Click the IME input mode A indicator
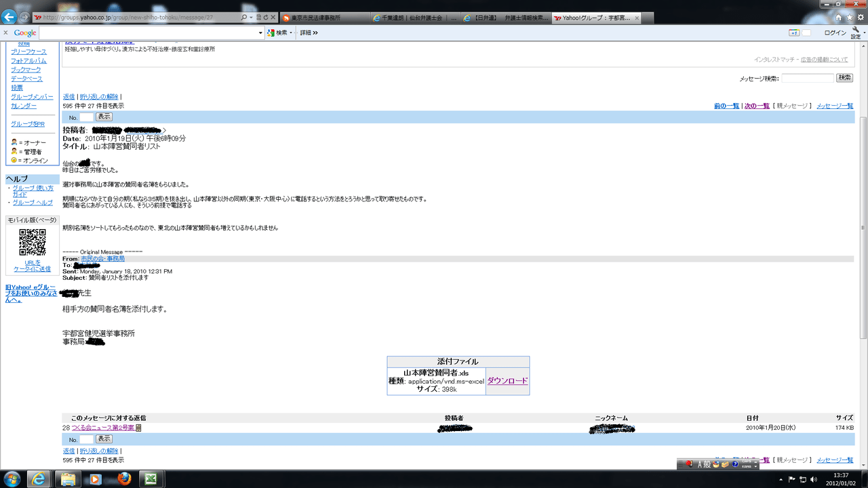This screenshot has width=868, height=488. pos(701,464)
